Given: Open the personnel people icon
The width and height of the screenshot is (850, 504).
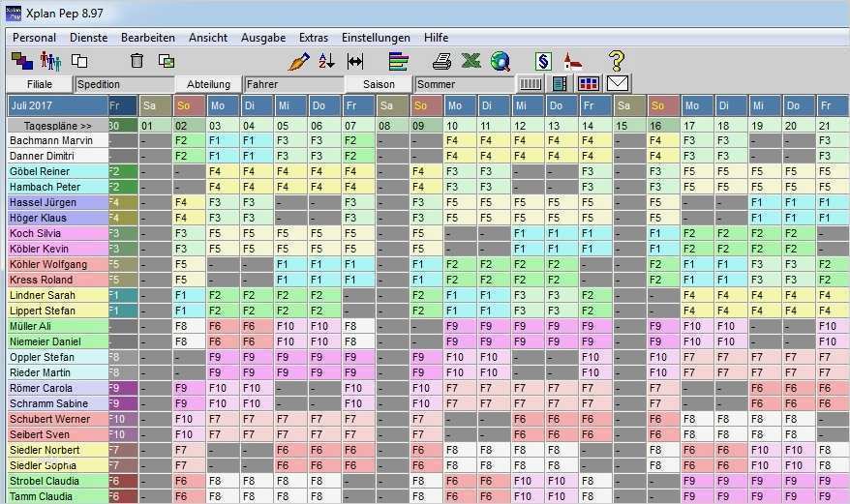Looking at the screenshot, I should point(50,61).
